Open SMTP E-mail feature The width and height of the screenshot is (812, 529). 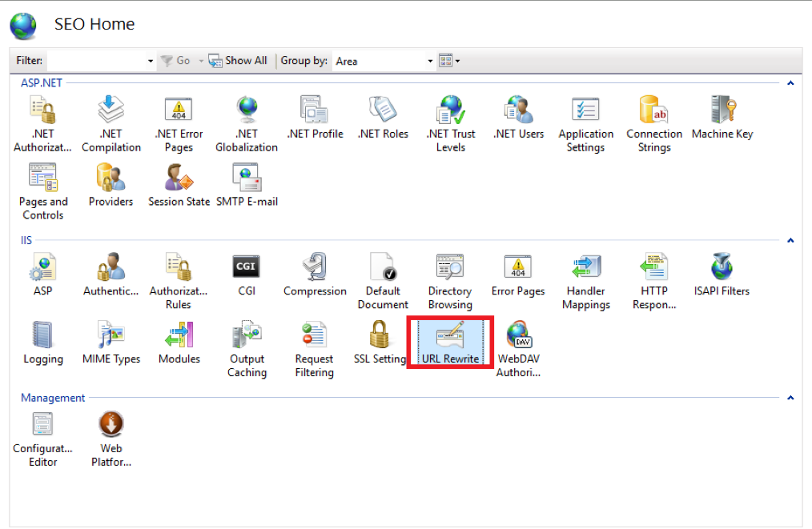[247, 186]
